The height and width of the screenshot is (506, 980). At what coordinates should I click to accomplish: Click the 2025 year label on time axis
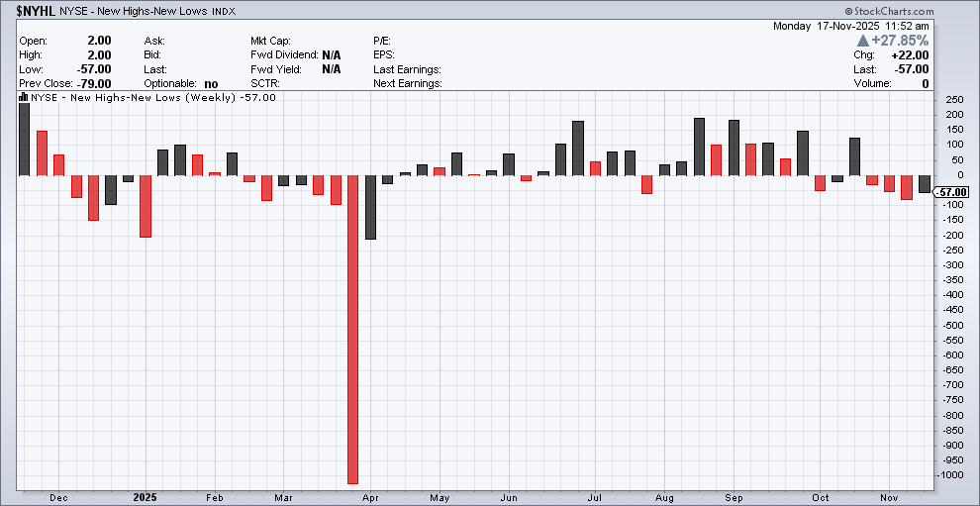(145, 497)
